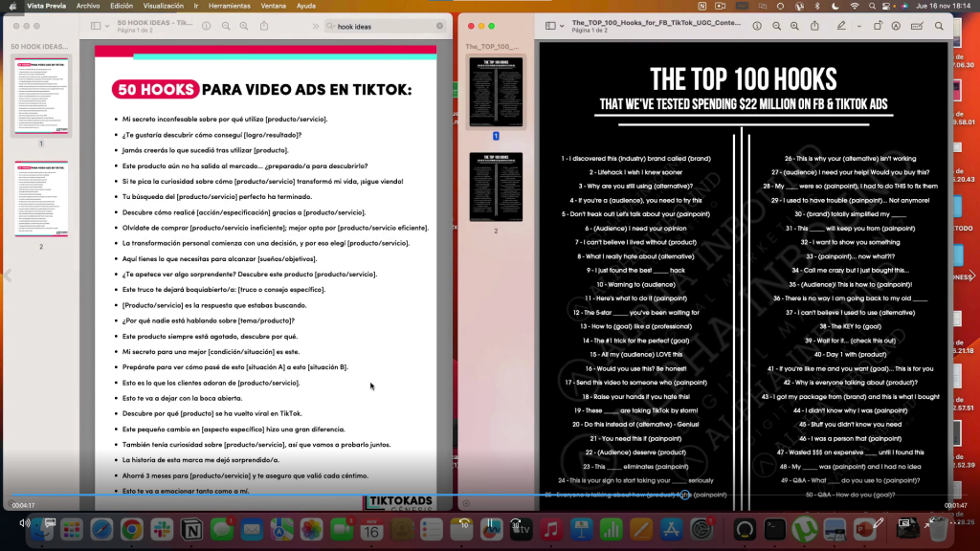Image resolution: width=980 pixels, height=551 pixels.
Task: Open Wi-Fi status in the menu bar
Action: pyautogui.click(x=855, y=7)
